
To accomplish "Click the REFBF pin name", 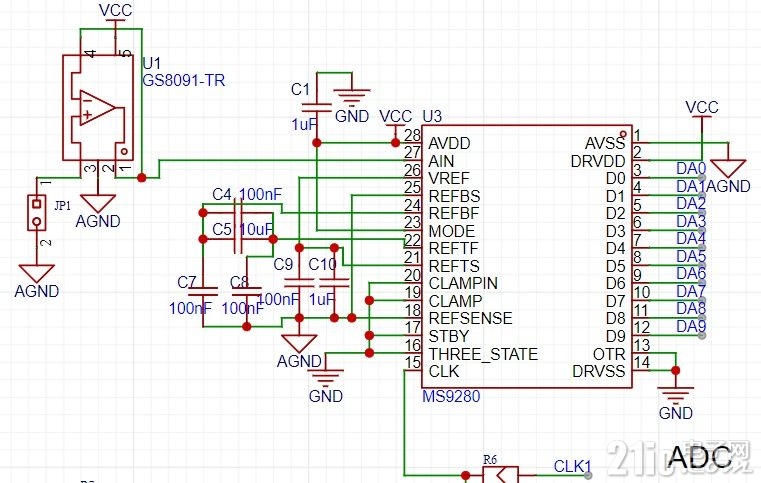I will coord(454,214).
